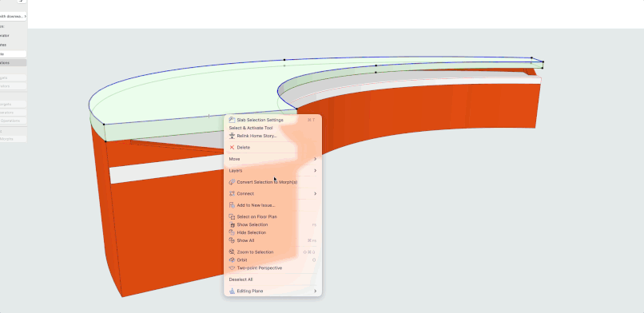644x313 pixels.
Task: Expand the Move submenu
Action: point(272,159)
